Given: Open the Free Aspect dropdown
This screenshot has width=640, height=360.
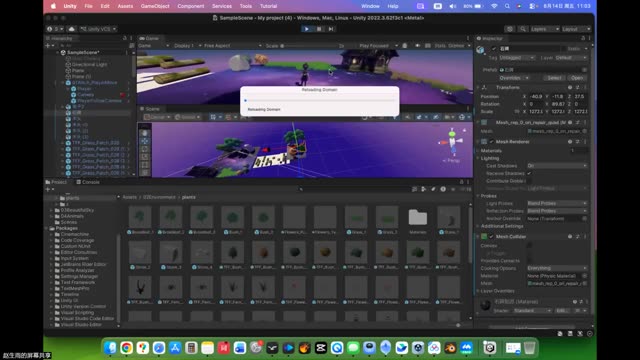Looking at the screenshot, I should pyautogui.click(x=232, y=46).
